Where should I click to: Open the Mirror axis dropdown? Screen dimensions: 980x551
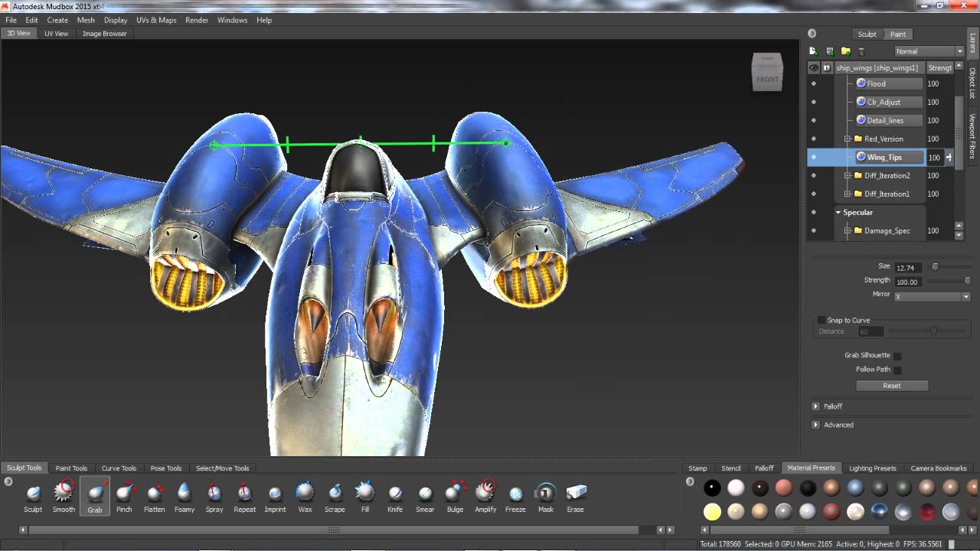click(932, 296)
